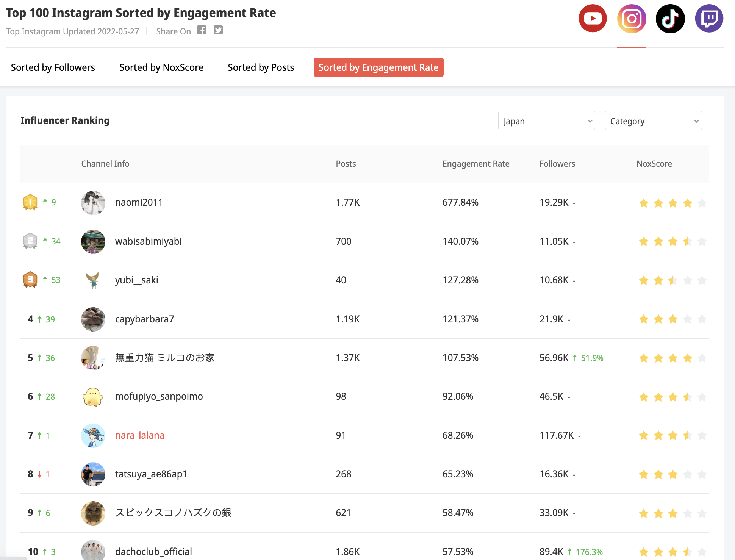
Task: Click yubi__saki's star rating
Action: tap(672, 280)
